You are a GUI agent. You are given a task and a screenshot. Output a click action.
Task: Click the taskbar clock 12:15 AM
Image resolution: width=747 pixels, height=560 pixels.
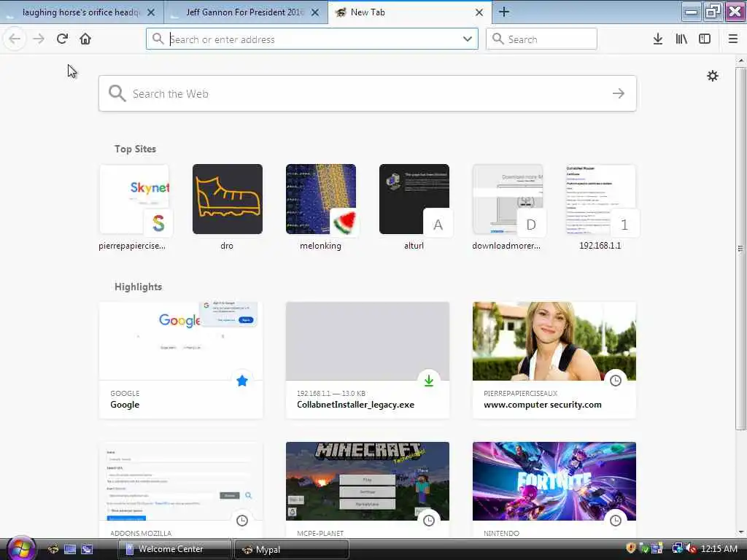[719, 549]
